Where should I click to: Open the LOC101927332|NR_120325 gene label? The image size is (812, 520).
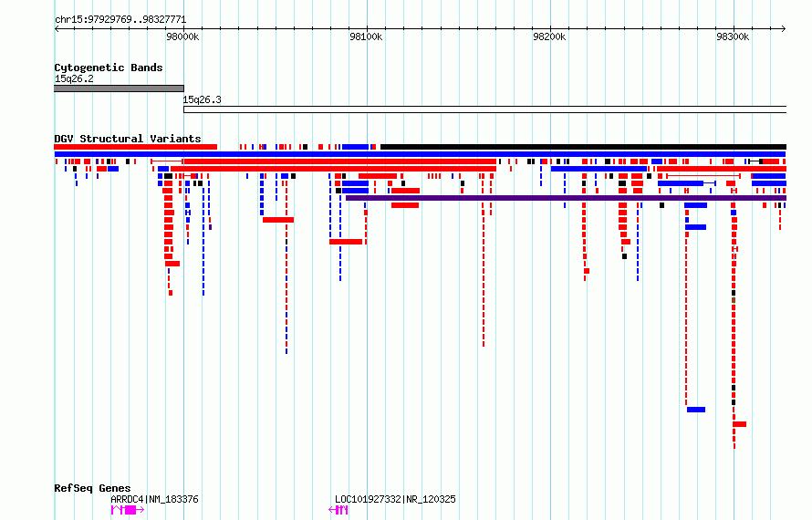coord(395,499)
